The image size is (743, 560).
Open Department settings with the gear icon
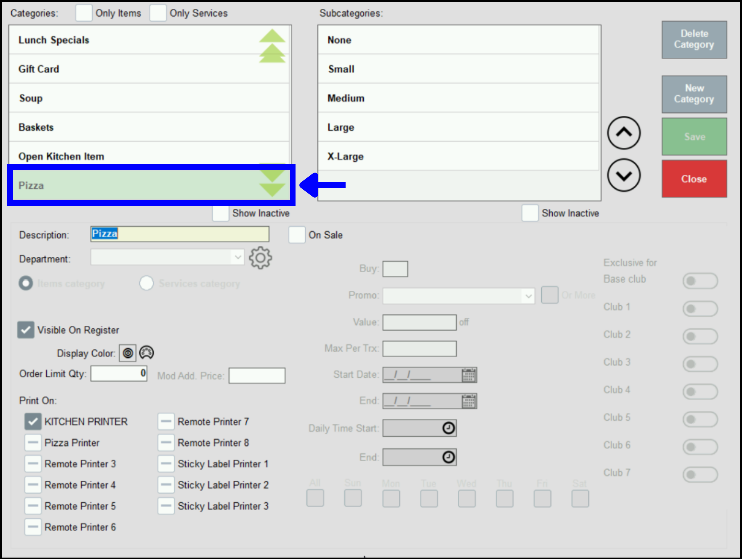point(260,258)
